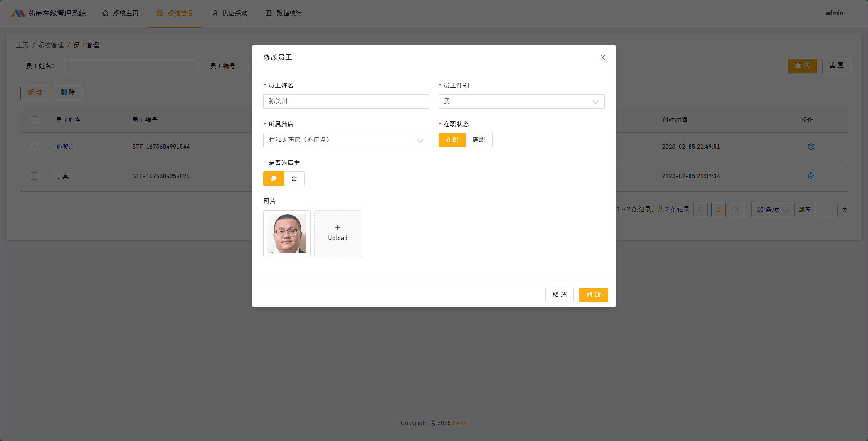Screen dimensions: 868x441
Task: Go to previous page arrow
Action: tap(700, 210)
